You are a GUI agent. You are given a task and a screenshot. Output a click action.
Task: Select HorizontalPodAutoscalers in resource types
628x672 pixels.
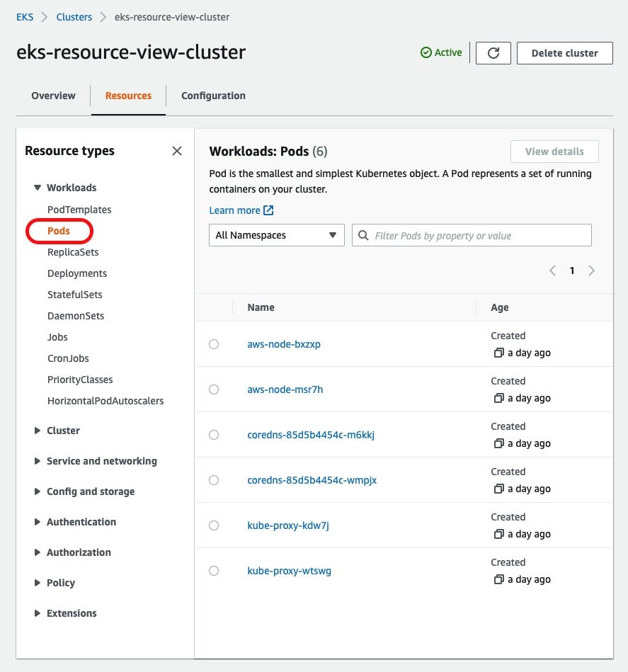105,401
